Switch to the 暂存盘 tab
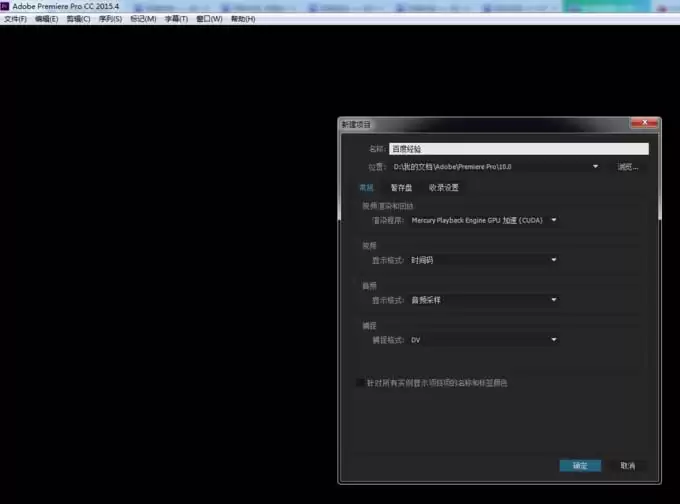Screen dimensions: 680x504 (401, 187)
